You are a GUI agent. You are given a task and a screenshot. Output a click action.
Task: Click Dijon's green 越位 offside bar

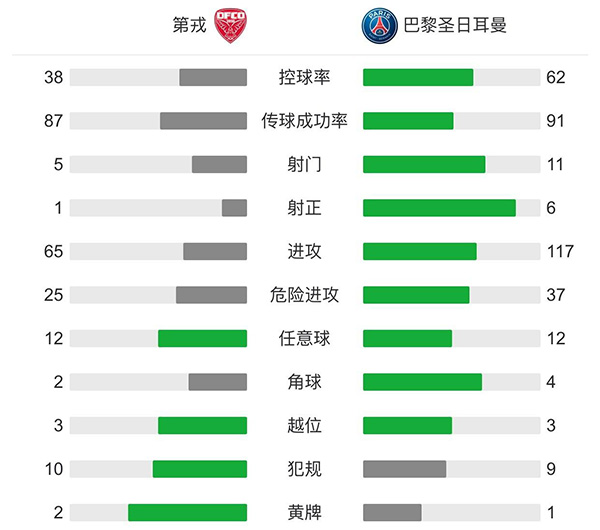click(x=202, y=425)
